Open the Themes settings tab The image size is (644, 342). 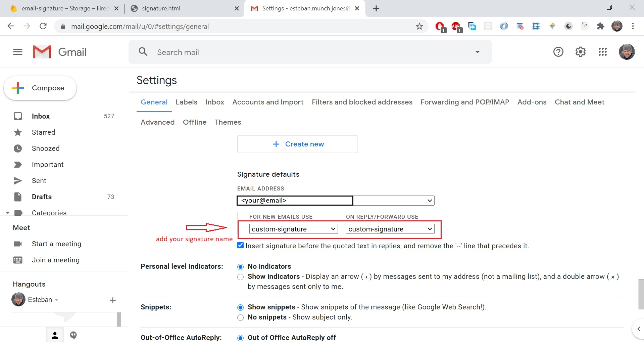(228, 122)
